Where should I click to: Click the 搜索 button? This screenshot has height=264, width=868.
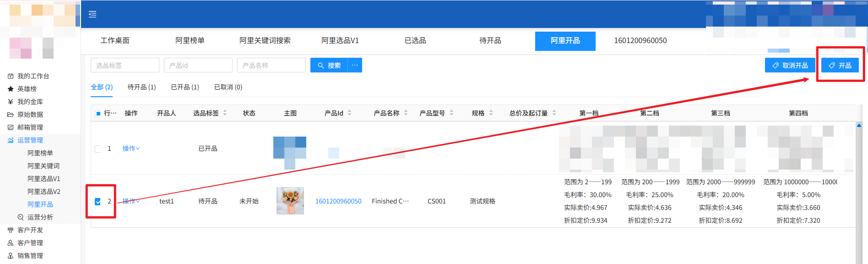(329, 65)
